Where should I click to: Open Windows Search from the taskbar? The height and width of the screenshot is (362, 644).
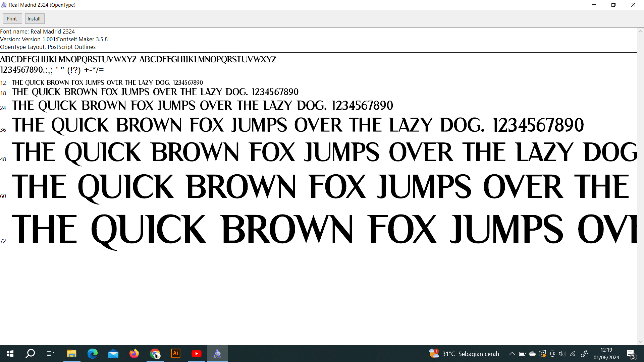click(30, 354)
